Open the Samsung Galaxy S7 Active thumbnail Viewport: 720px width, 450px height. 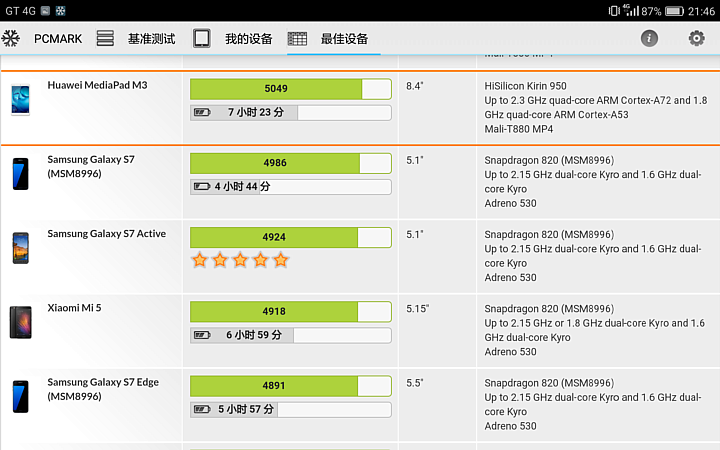click(21, 248)
